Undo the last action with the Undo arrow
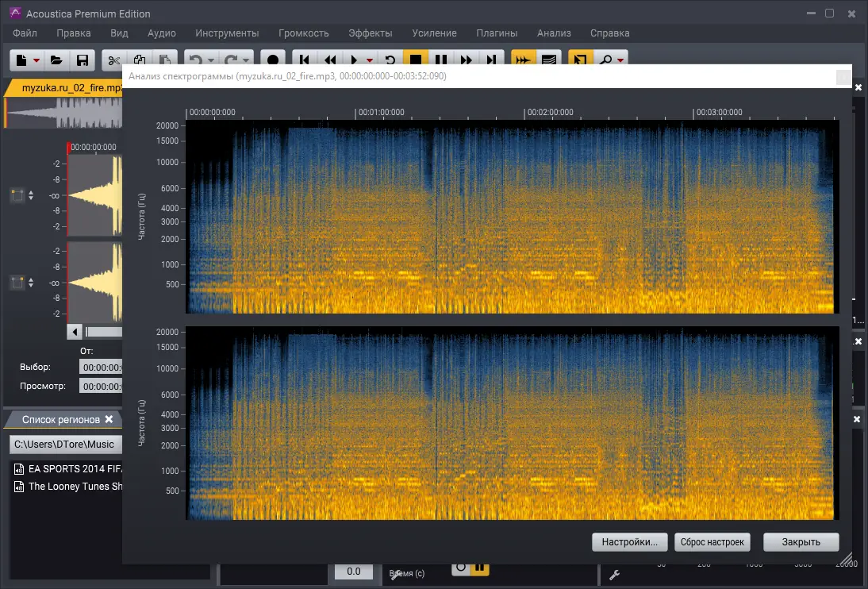 tap(195, 60)
